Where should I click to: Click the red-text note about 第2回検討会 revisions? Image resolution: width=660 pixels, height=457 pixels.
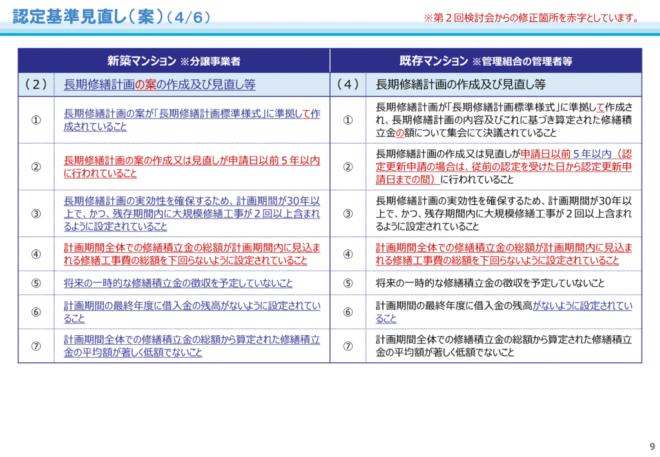click(529, 19)
